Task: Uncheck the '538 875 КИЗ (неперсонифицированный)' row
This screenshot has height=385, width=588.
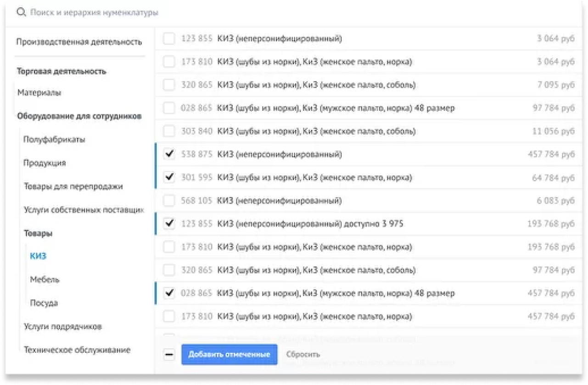Action: tap(169, 154)
